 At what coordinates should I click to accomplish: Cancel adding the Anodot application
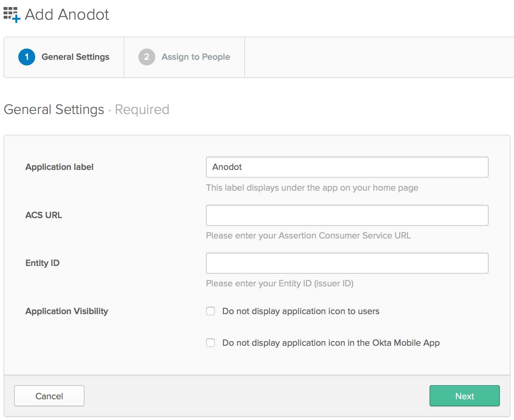click(49, 396)
